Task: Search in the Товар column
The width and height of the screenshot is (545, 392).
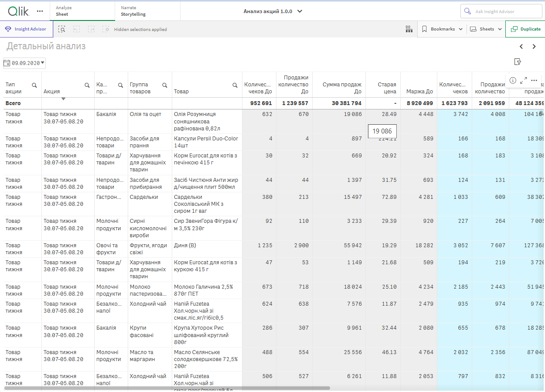Action: tap(235, 85)
